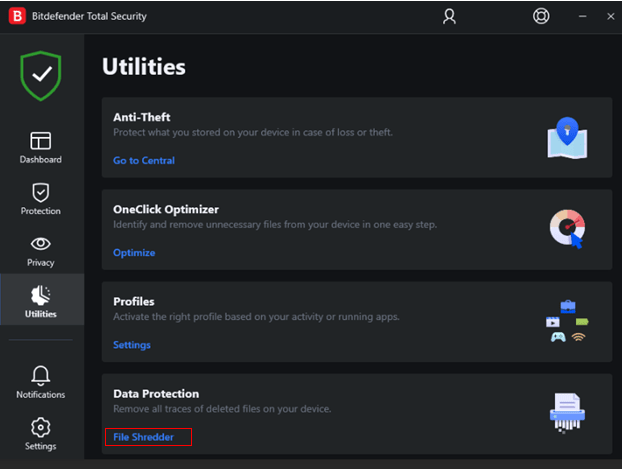The width and height of the screenshot is (622, 469).
Task: Click the Profiles icons illustration
Action: tap(567, 321)
